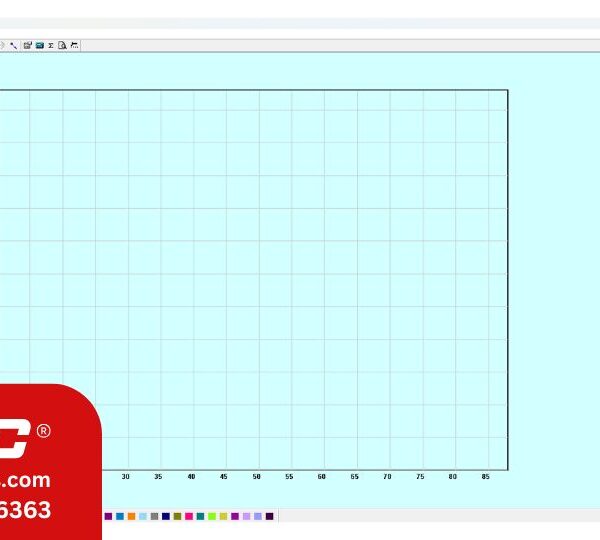The height and width of the screenshot is (540, 600).
Task: Select the olive color swatch
Action: click(177, 516)
